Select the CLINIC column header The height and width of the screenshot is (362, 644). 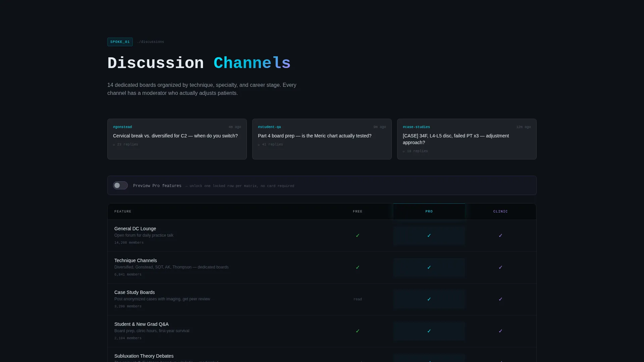(500, 212)
